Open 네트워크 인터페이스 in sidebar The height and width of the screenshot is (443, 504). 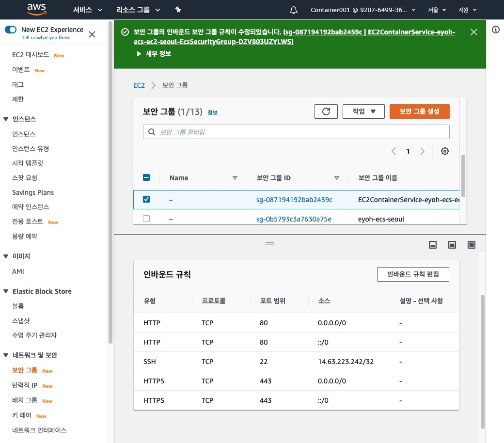pyautogui.click(x=39, y=430)
